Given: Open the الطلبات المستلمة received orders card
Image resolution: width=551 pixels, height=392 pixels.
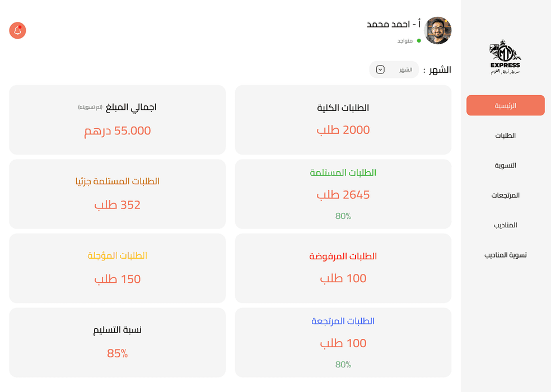Looking at the screenshot, I should pyautogui.click(x=343, y=194).
